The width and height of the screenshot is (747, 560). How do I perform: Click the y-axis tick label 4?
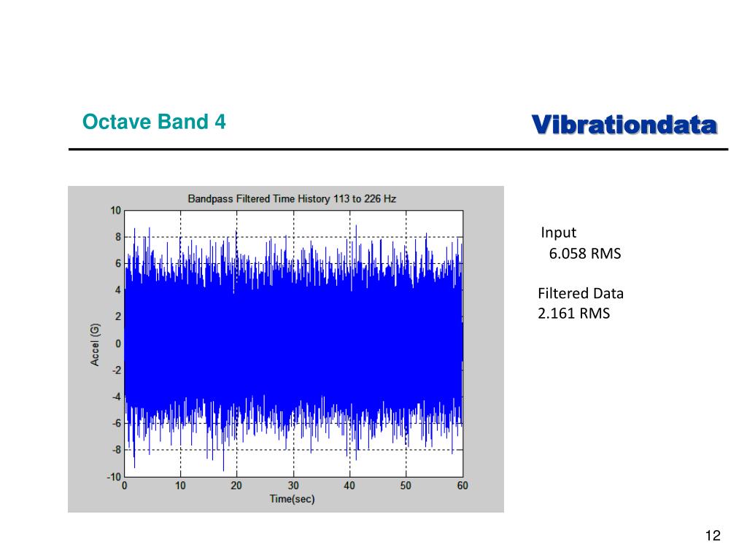click(x=118, y=289)
